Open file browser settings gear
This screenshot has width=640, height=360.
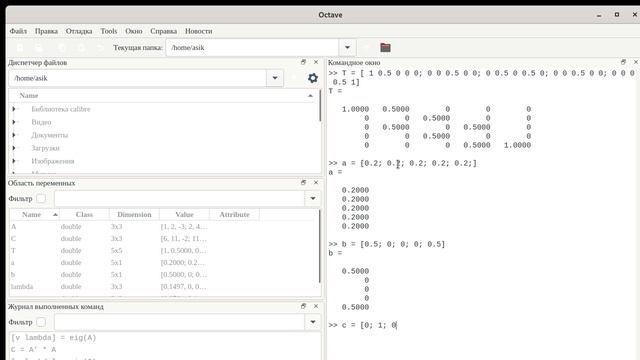pos(313,78)
